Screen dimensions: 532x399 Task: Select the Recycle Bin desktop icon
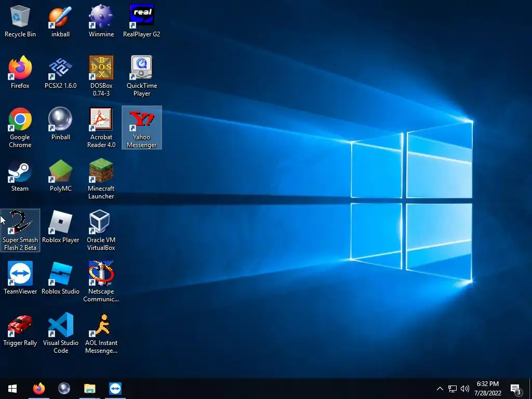click(x=20, y=21)
